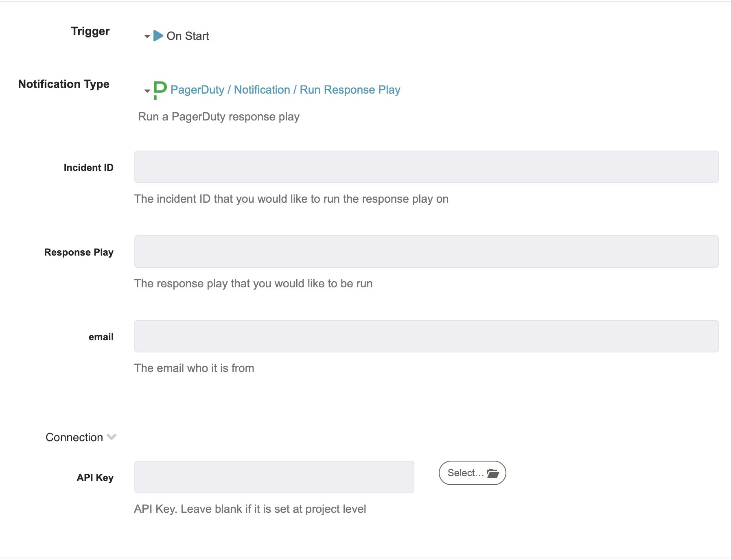Click the Response Play field label

tap(79, 252)
